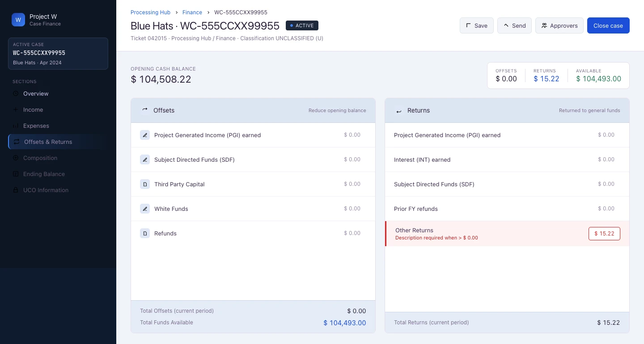The image size is (644, 344).
Task: Click the Prior FY refunds row
Action: point(507,209)
